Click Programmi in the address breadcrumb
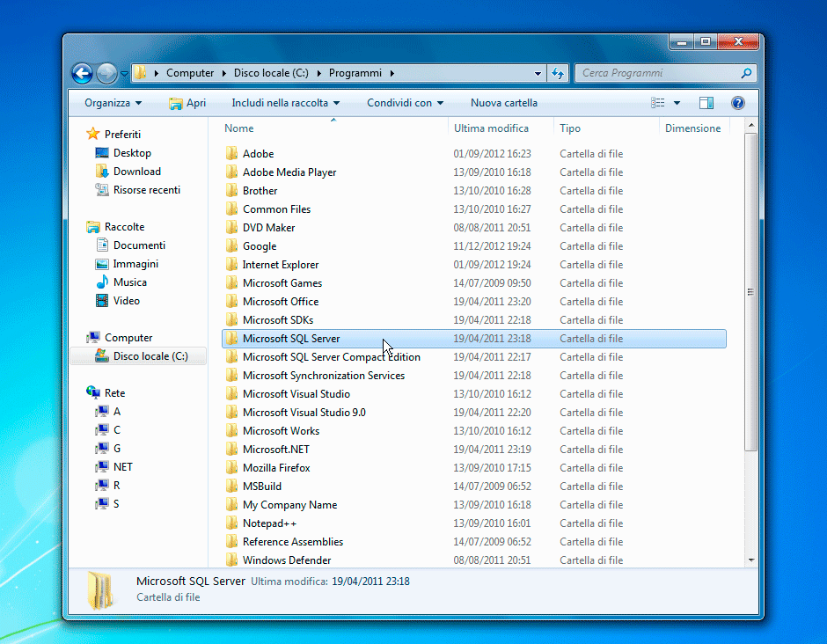Screen dimensions: 827x644 coord(355,73)
